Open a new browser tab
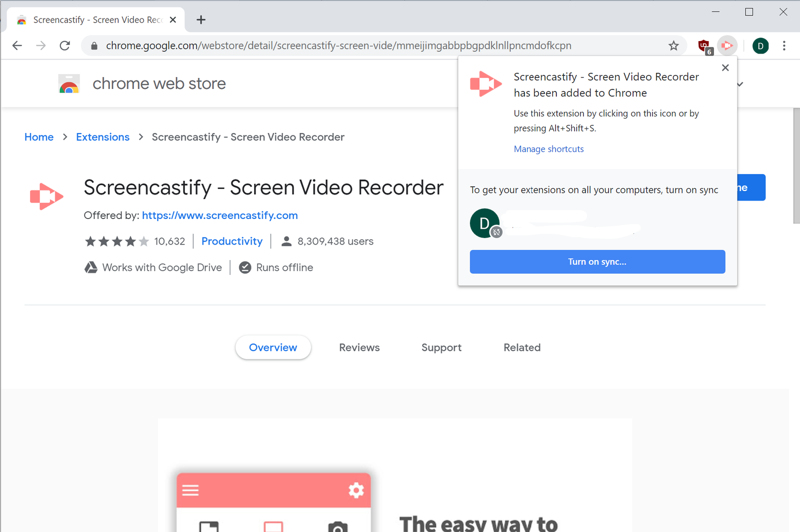 point(201,20)
